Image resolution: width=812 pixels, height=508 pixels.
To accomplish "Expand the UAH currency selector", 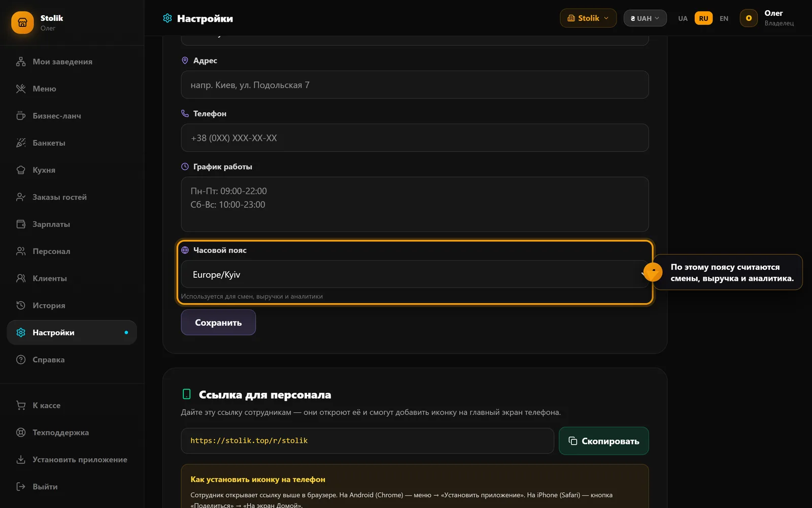I will pos(645,18).
